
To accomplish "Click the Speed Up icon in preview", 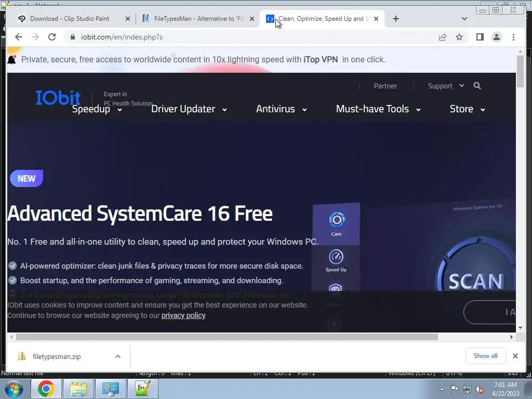I will point(336,261).
